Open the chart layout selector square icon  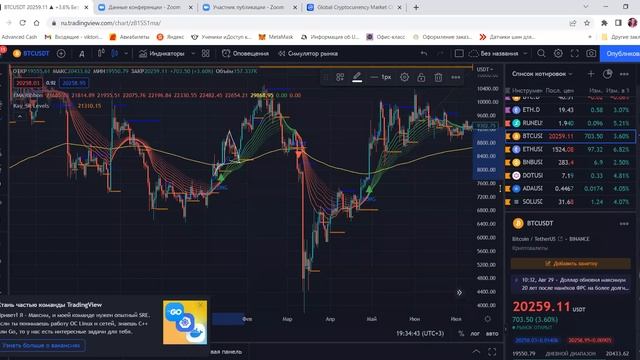(x=459, y=53)
